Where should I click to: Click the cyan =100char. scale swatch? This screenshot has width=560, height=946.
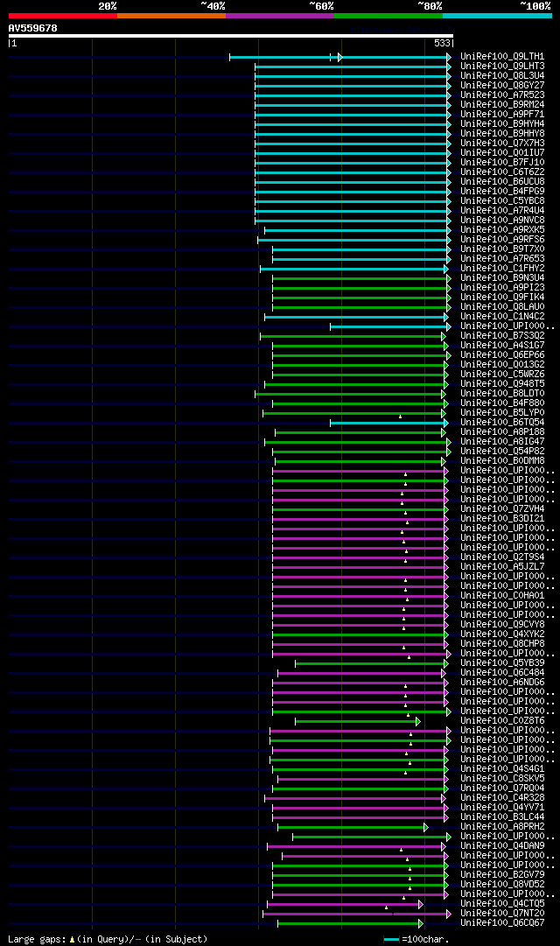[x=392, y=939]
